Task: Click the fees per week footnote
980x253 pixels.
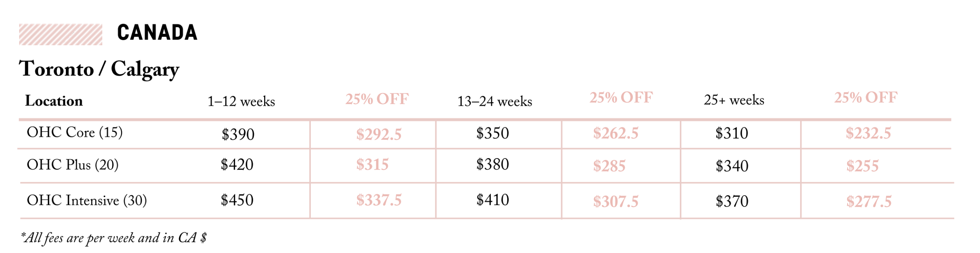Action: point(114,238)
